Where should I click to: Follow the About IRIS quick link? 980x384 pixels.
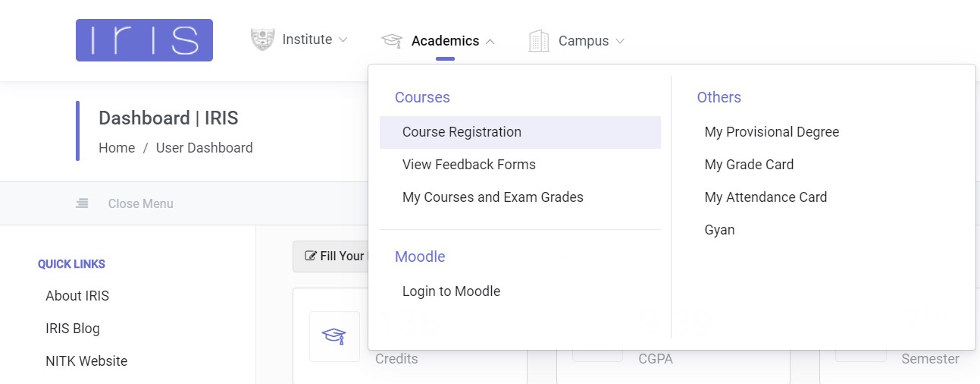click(77, 296)
